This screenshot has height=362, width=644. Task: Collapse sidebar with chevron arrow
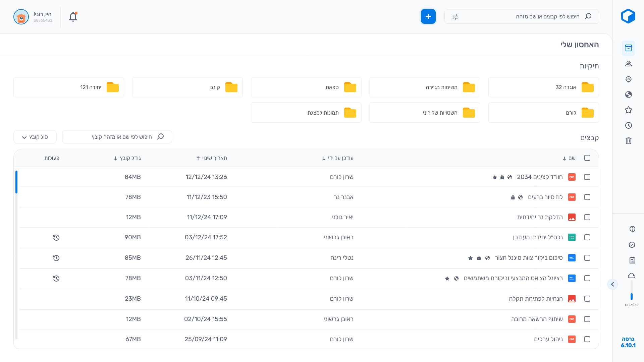coord(612,284)
